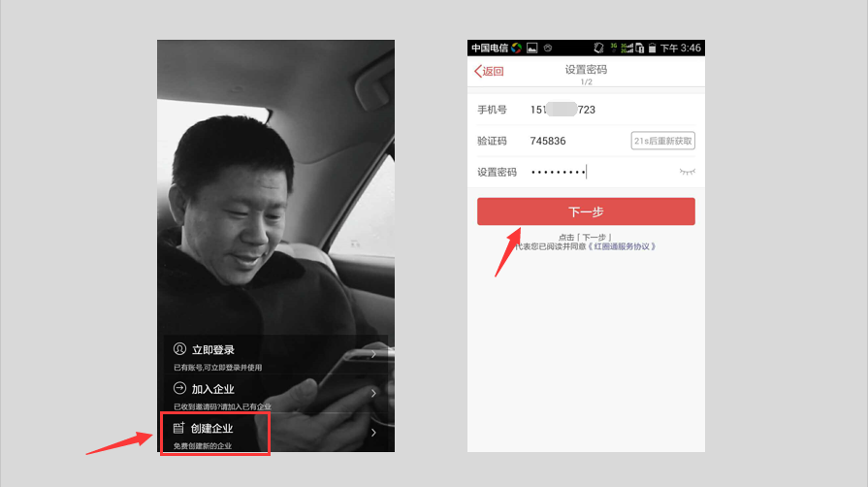Toggle password visibility eye icon

687,172
